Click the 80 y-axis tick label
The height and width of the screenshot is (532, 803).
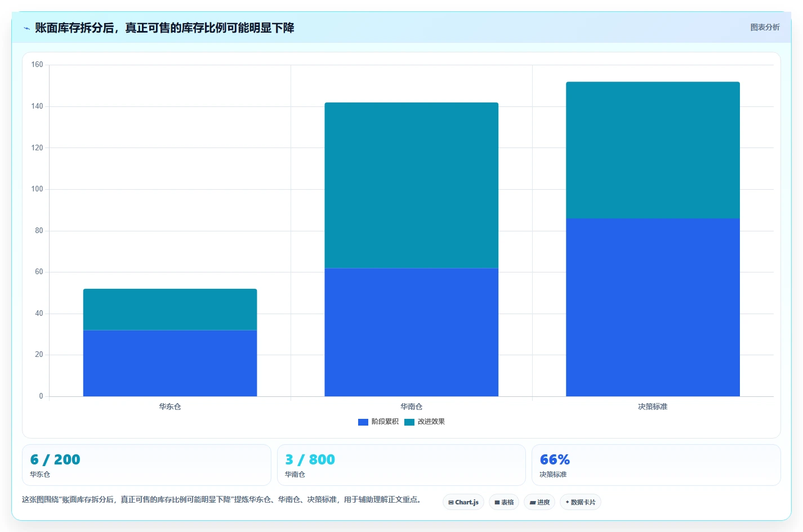coord(39,231)
